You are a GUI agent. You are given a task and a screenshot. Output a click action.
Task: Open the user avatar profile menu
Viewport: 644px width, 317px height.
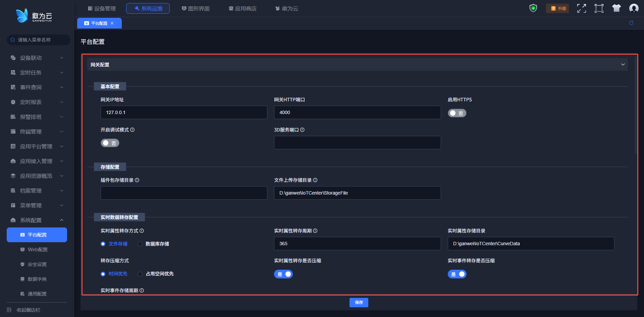(x=634, y=8)
